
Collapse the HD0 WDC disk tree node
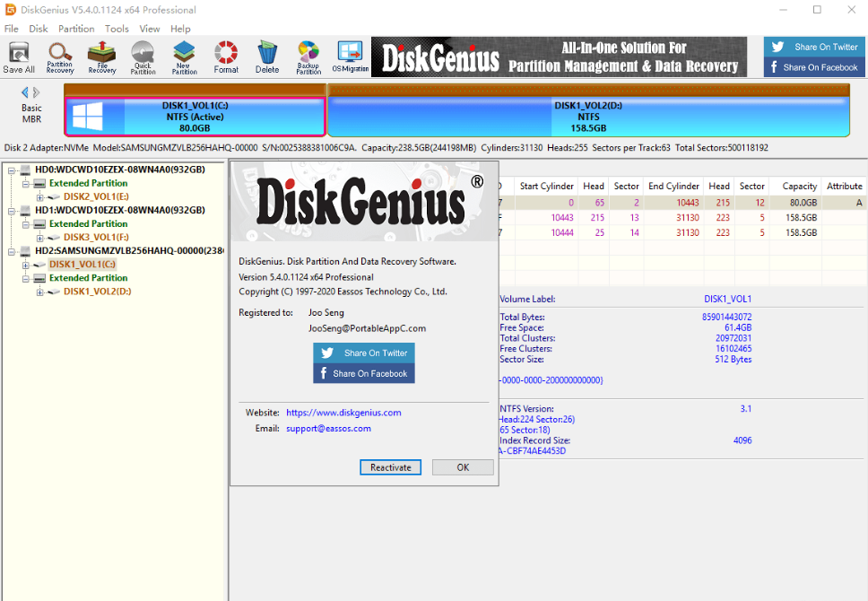tap(12, 170)
